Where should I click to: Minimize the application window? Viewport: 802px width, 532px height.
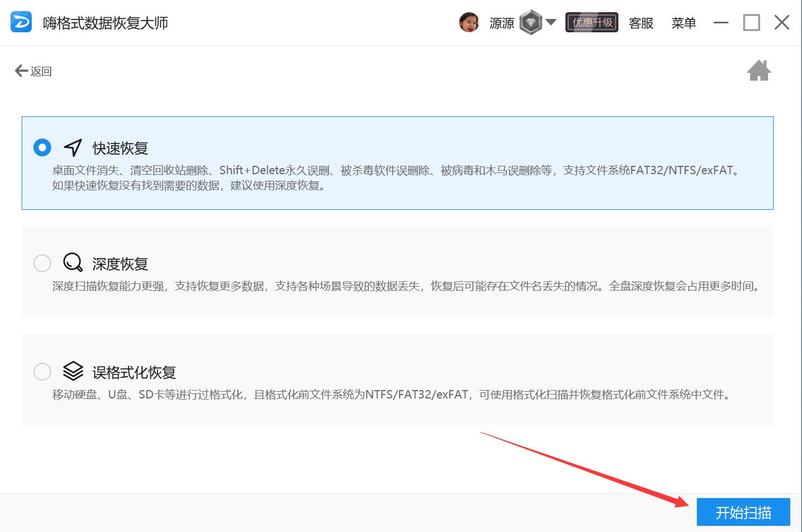pos(721,23)
